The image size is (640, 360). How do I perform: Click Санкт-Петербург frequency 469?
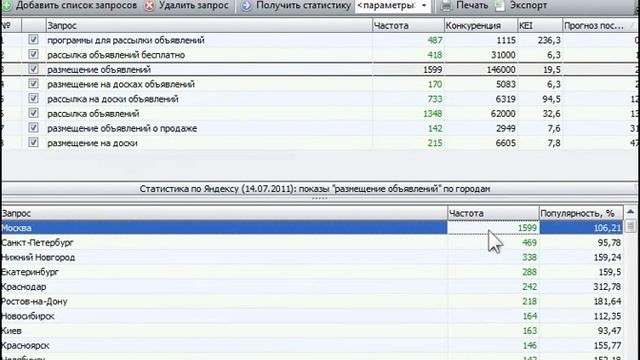(529, 242)
